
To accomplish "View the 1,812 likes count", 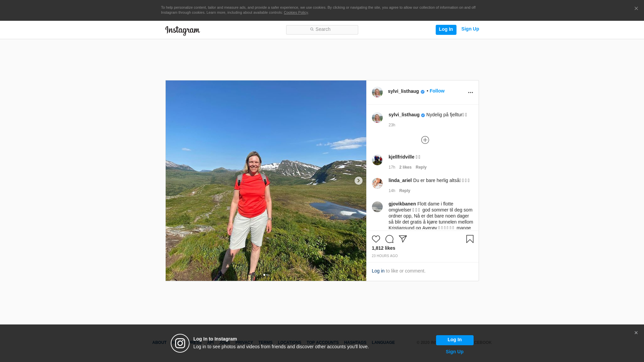I will click(x=383, y=248).
